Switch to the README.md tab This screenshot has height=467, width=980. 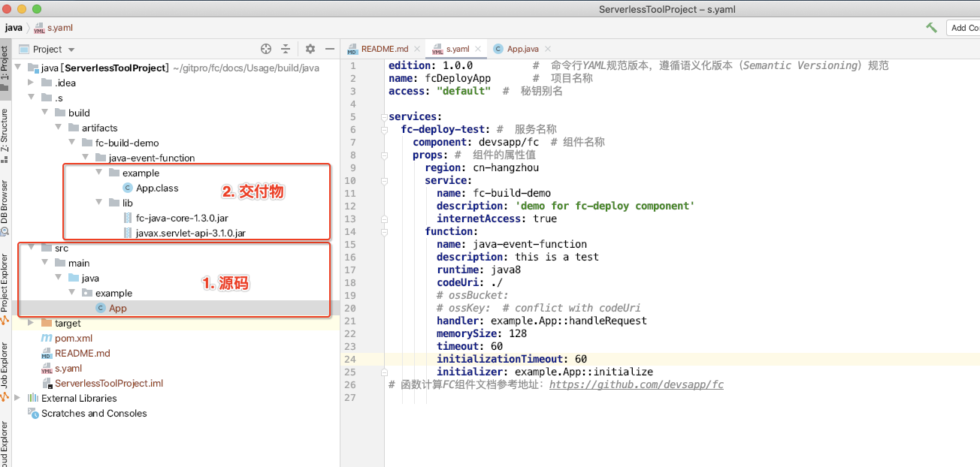[384, 49]
